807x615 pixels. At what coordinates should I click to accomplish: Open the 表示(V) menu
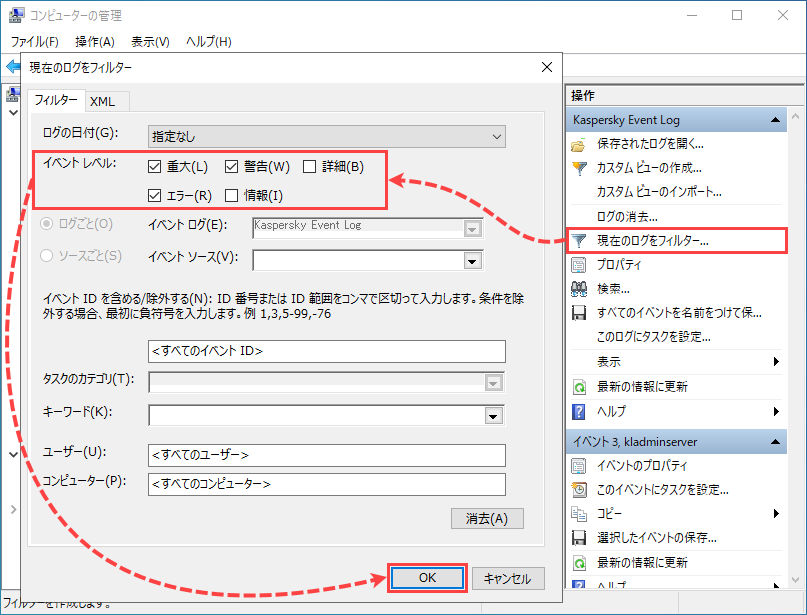[x=150, y=42]
